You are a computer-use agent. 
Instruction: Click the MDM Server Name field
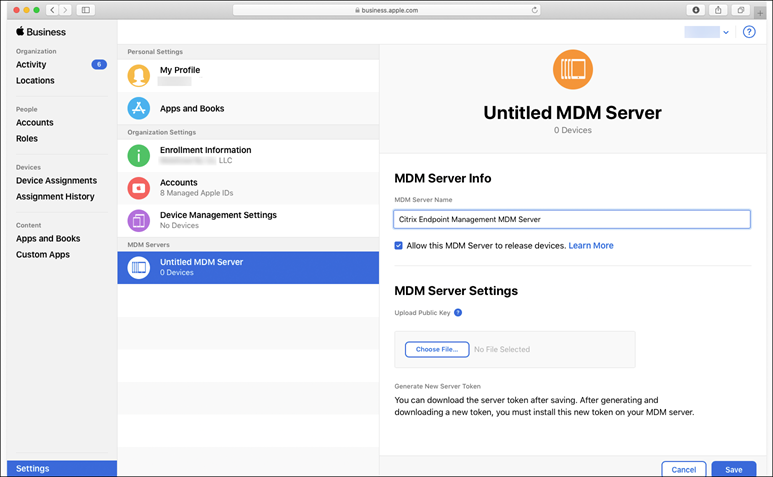572,219
